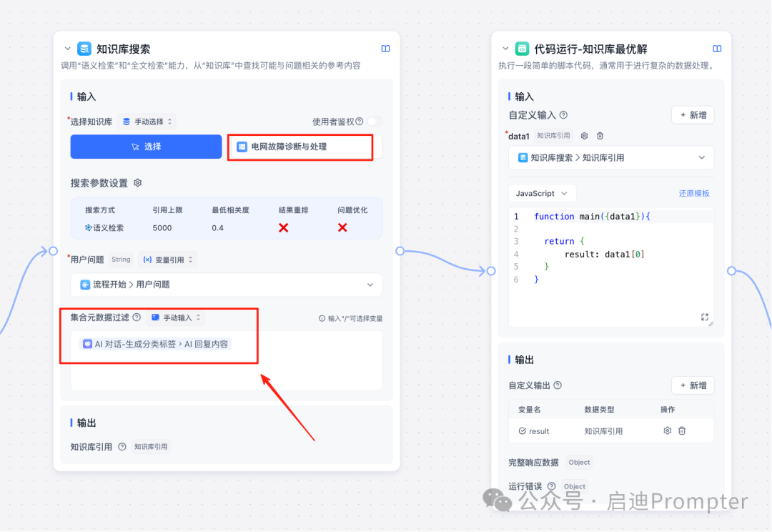Click 新增 button beside 自定义输出
The height and width of the screenshot is (532, 772).
693,385
